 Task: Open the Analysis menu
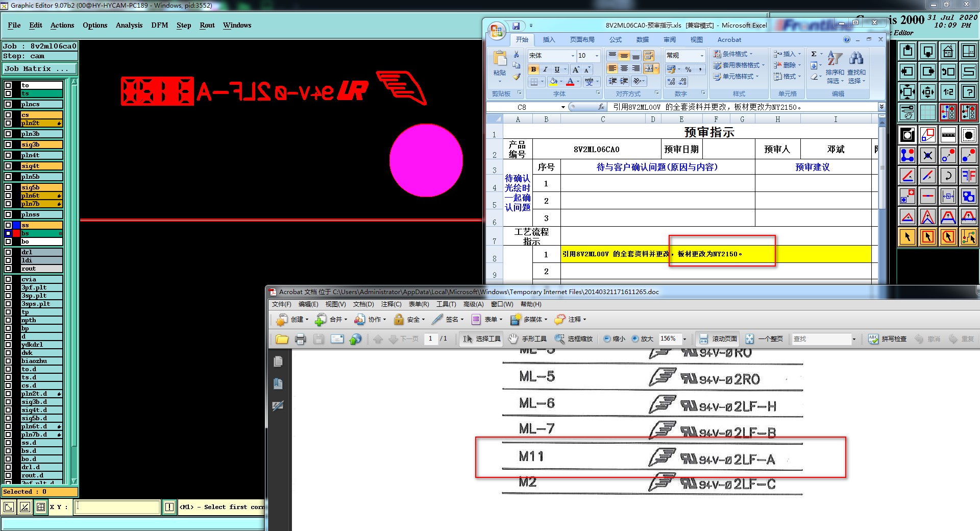[129, 25]
